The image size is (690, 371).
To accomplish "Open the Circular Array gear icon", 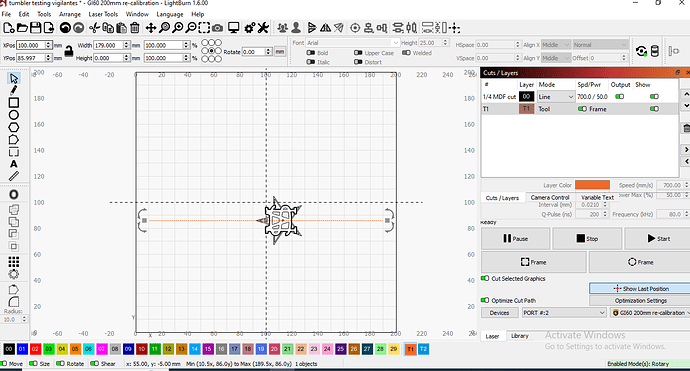I will [x=14, y=274].
